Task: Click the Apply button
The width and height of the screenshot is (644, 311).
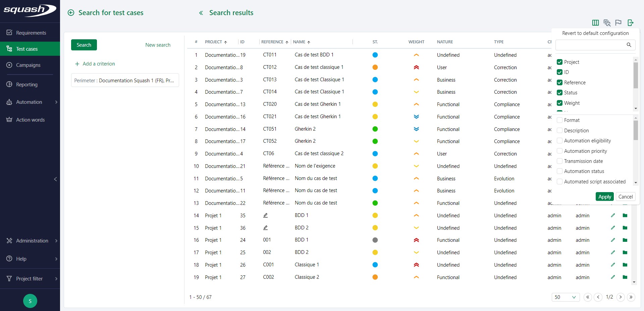Action: [604, 197]
